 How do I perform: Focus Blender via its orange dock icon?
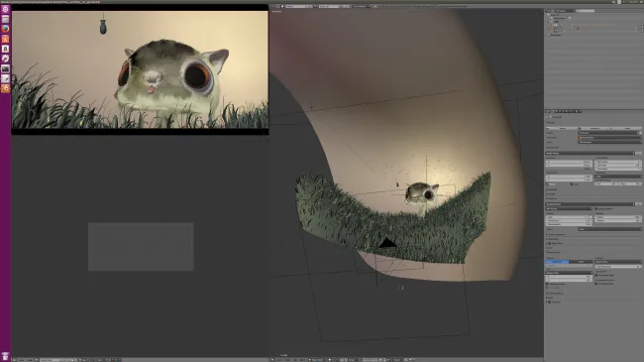(x=5, y=88)
